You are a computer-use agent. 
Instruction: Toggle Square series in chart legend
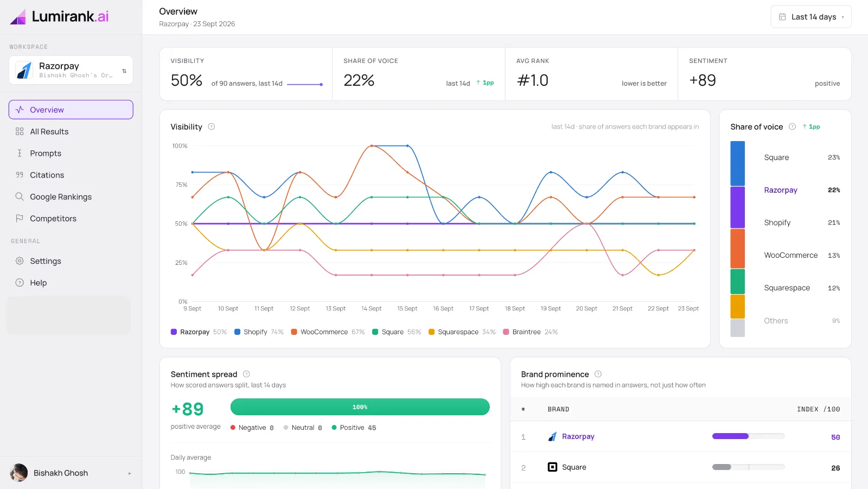point(397,332)
